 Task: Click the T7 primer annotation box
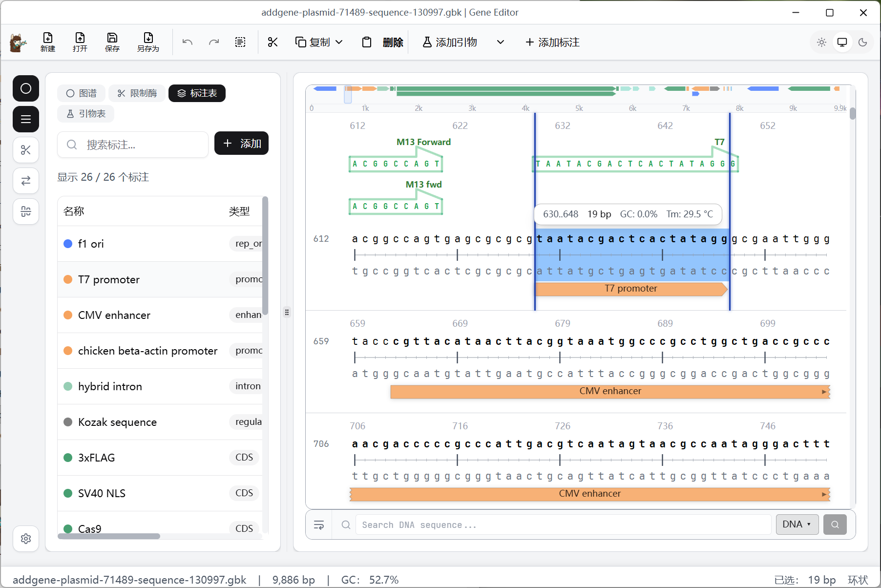[635, 163]
